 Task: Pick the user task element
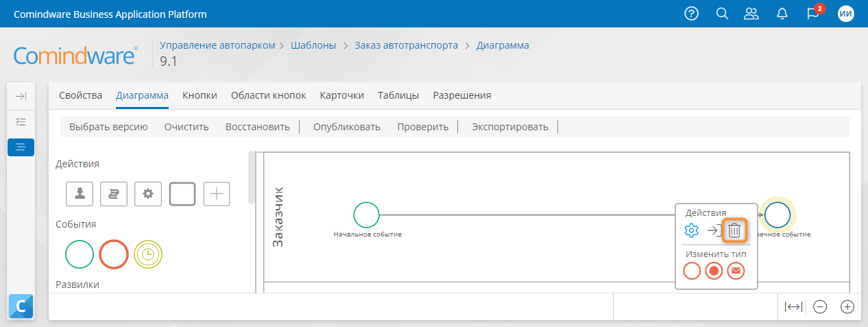click(x=80, y=194)
